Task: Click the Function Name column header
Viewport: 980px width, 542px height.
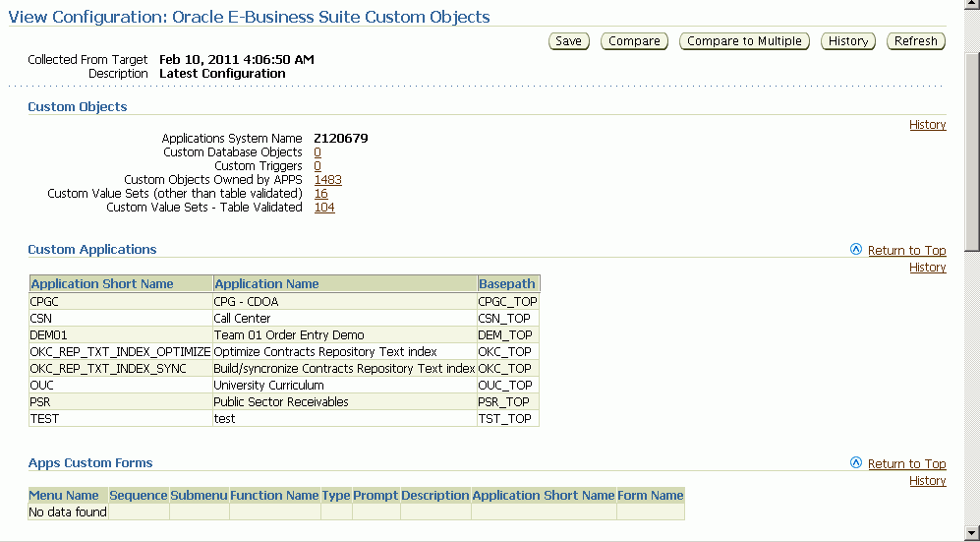Action: pyautogui.click(x=274, y=495)
